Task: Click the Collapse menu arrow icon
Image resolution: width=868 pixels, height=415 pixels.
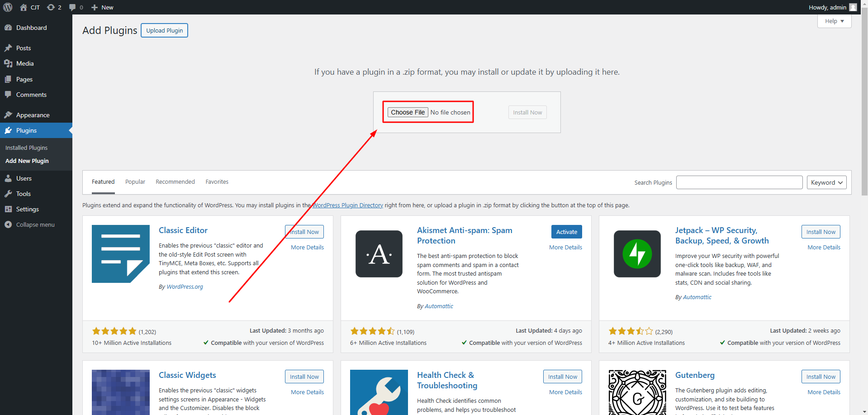Action: coord(8,224)
